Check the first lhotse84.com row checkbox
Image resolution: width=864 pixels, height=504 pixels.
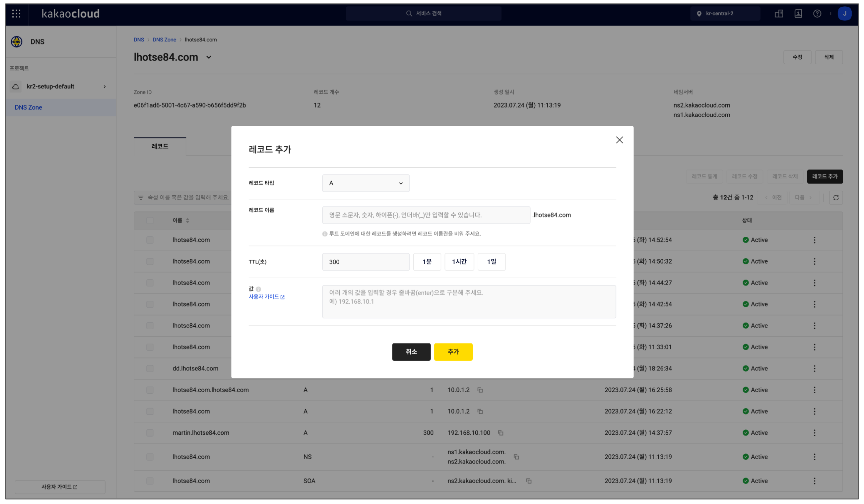(150, 240)
